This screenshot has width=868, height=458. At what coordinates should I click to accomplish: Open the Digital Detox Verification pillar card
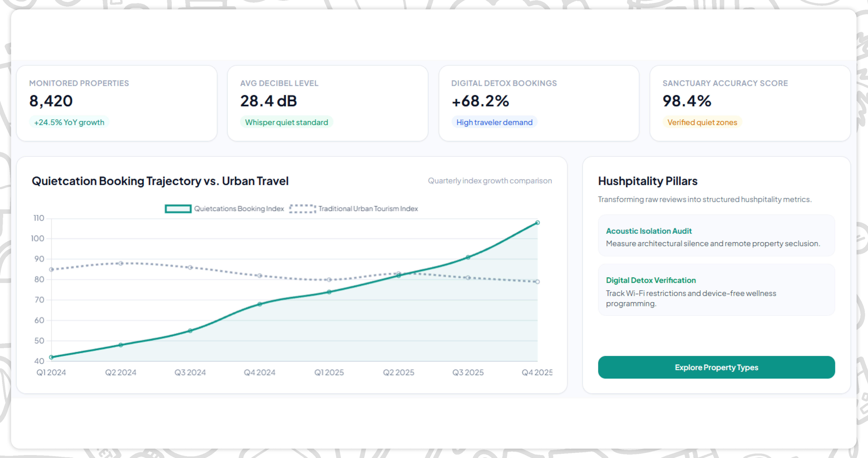pos(716,290)
